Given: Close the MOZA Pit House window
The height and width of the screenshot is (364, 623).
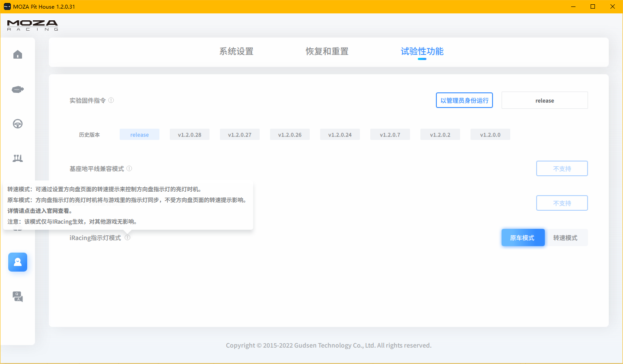Looking at the screenshot, I should [613, 6].
